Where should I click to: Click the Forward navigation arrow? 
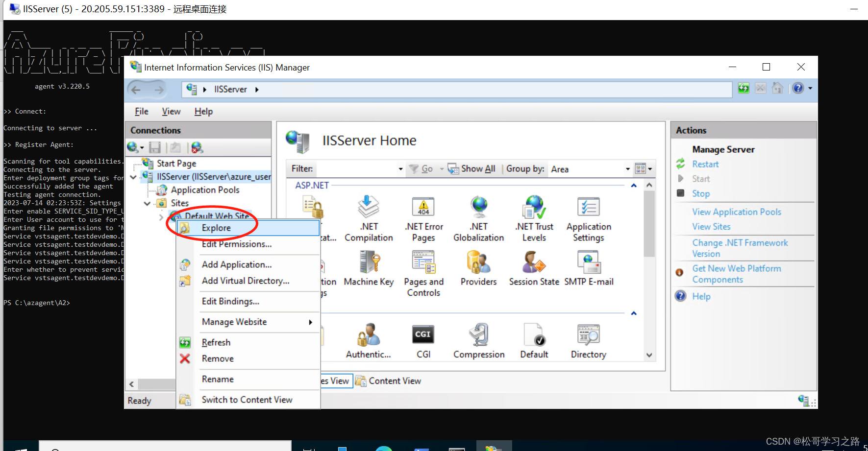[159, 90]
